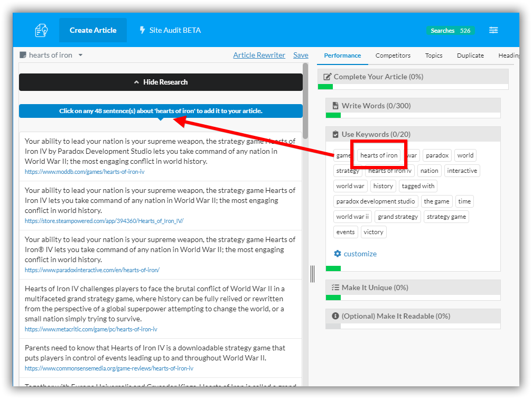This screenshot has width=532, height=399.
Task: Click the lightning bolt Site Audit icon
Action: pyautogui.click(x=142, y=30)
